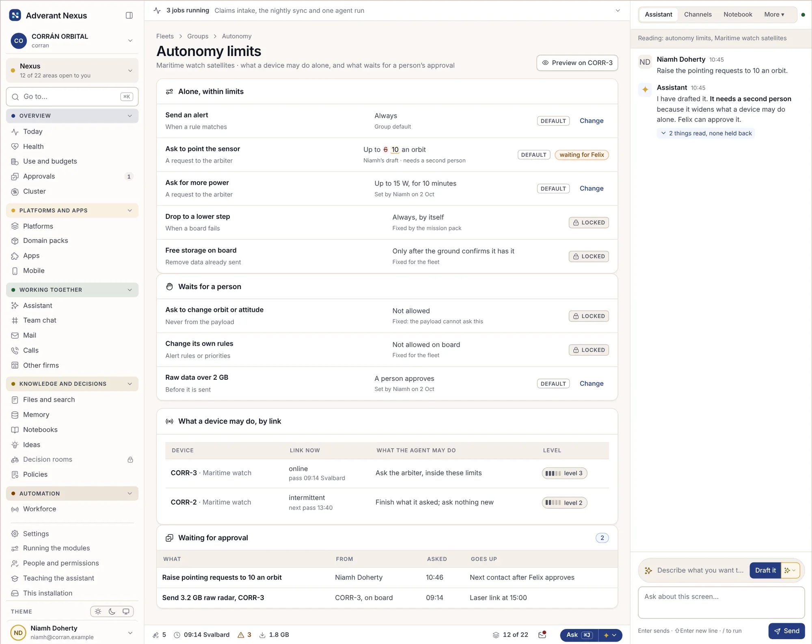Image resolution: width=812 pixels, height=644 pixels.
Task: Collapse the Overview section
Action: [72, 116]
